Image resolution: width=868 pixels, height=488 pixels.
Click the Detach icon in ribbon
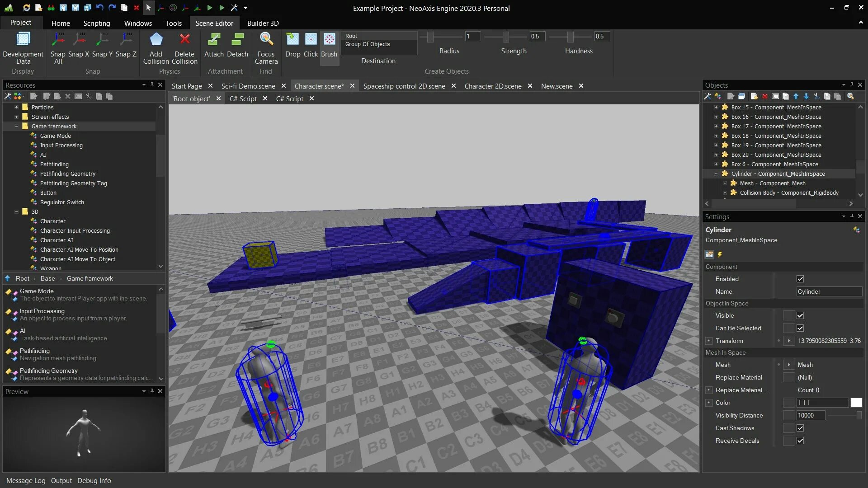pyautogui.click(x=237, y=40)
